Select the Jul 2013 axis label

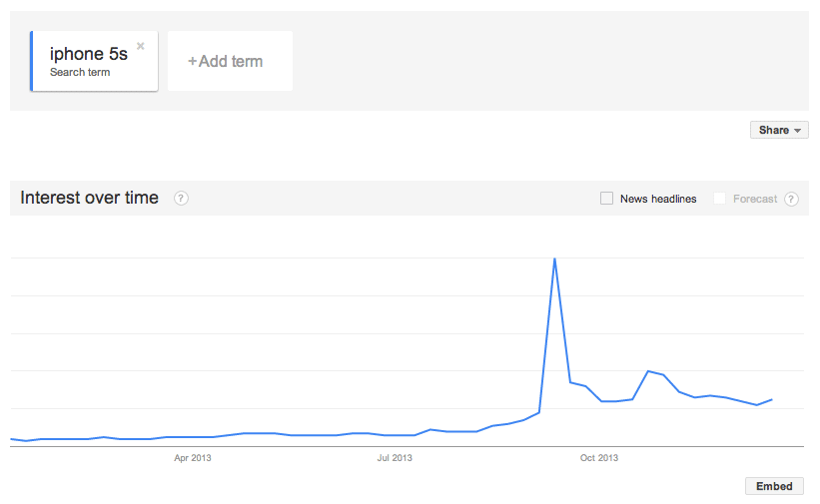pyautogui.click(x=395, y=458)
